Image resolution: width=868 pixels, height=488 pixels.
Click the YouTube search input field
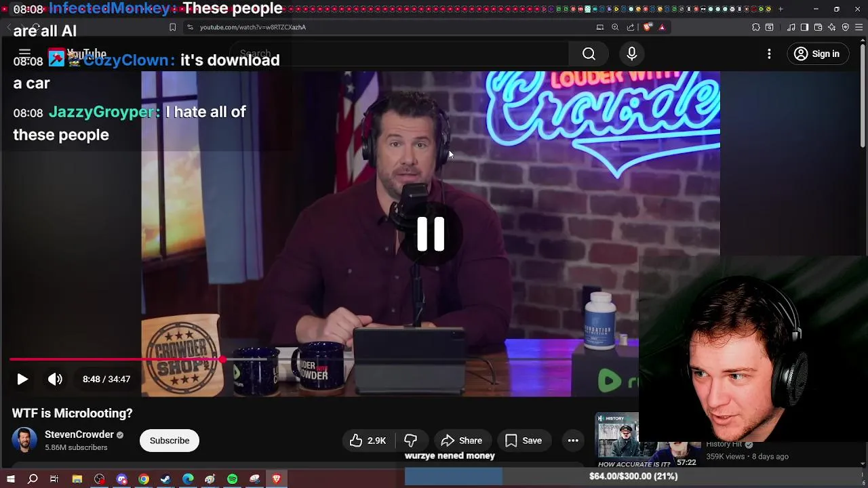[x=400, y=54]
